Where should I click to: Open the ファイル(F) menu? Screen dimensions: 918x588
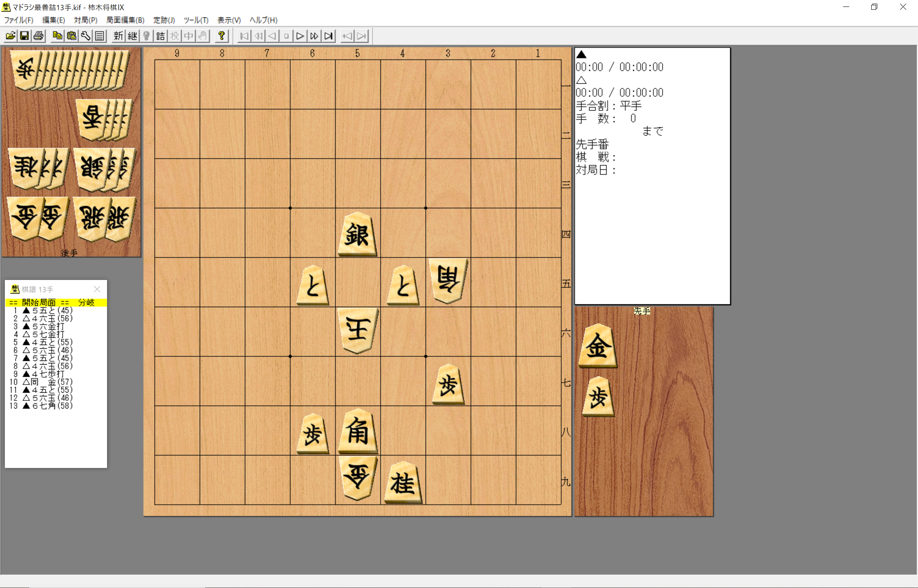coord(18,20)
